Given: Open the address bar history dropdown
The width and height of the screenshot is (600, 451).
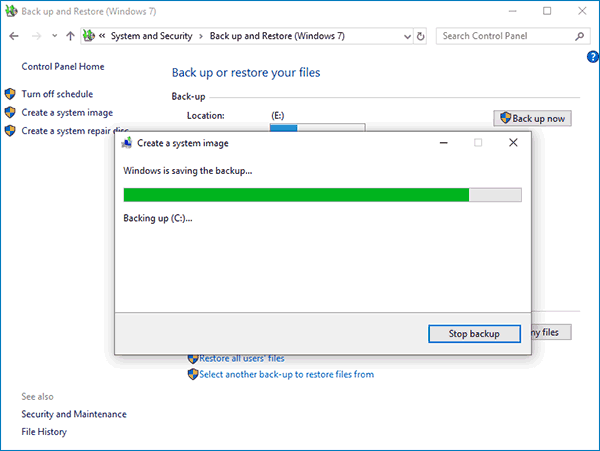Looking at the screenshot, I should (x=407, y=36).
